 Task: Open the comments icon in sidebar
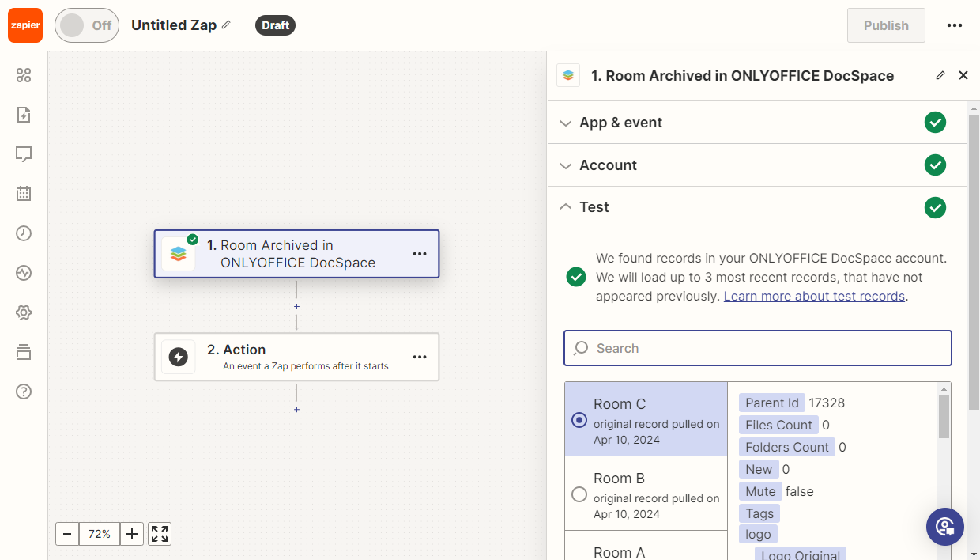24,154
